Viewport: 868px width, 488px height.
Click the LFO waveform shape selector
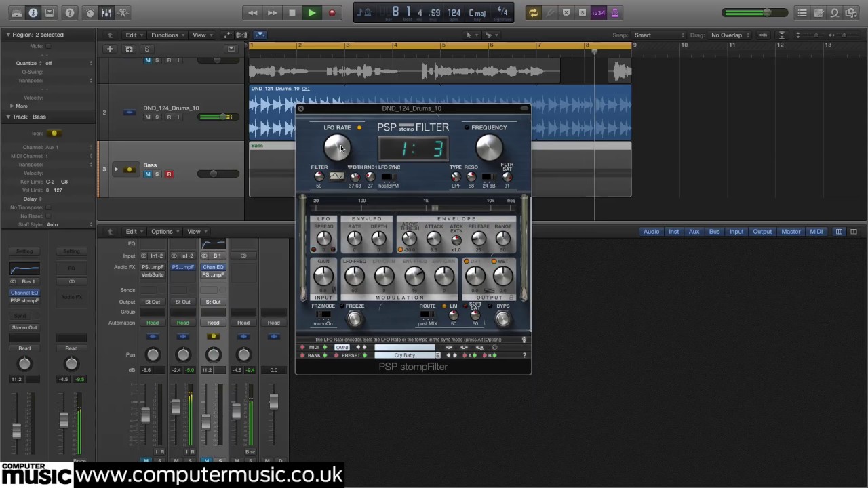(336, 177)
